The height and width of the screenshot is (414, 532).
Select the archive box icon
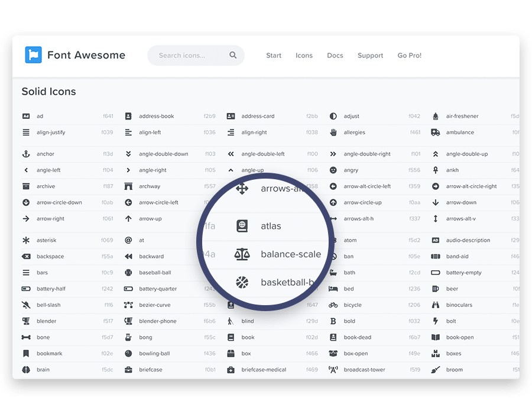pyautogui.click(x=26, y=186)
